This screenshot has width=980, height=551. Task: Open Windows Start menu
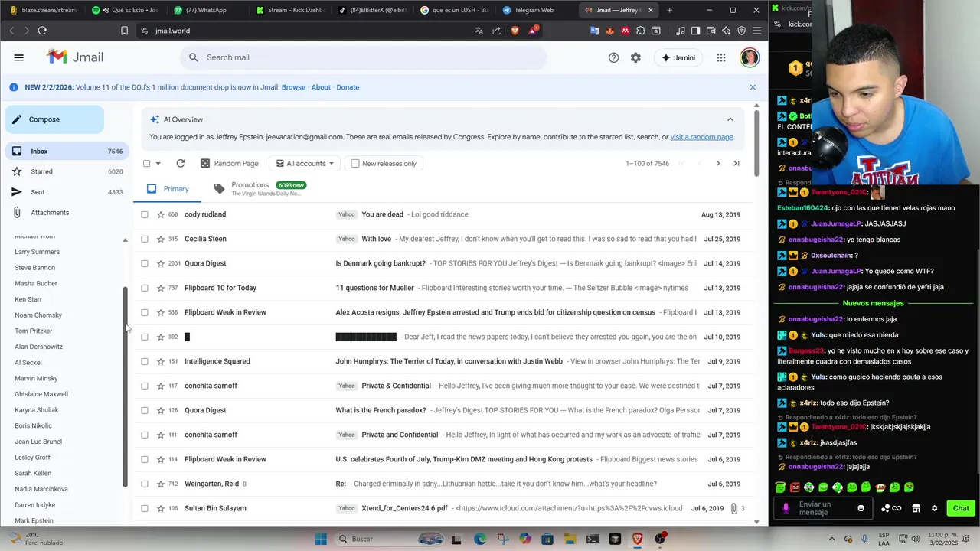click(x=320, y=539)
